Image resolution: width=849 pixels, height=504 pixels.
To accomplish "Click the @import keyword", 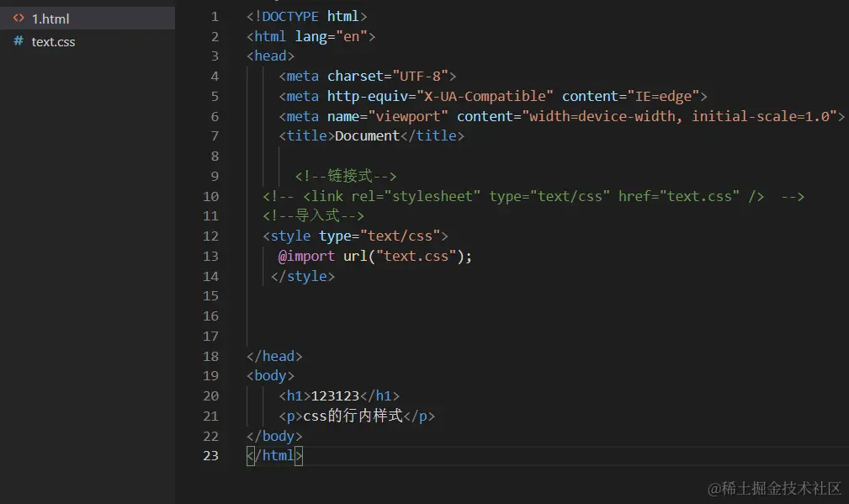I will point(306,256).
